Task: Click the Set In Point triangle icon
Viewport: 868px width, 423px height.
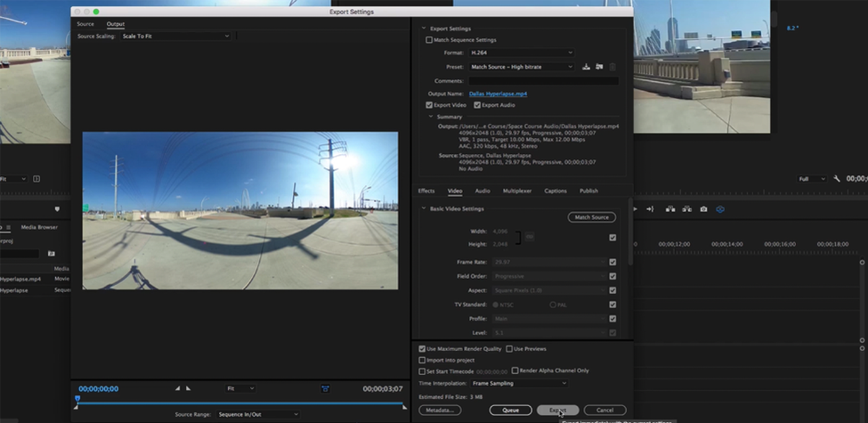Action: pos(177,389)
